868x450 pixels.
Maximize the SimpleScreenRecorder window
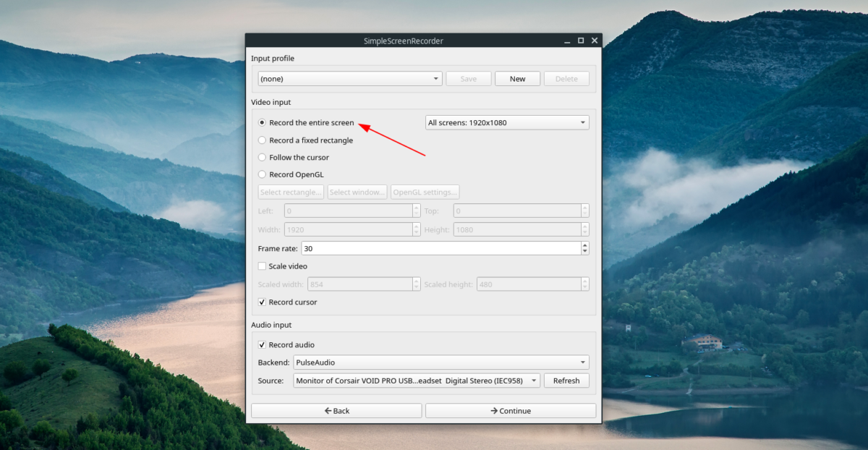click(x=581, y=41)
